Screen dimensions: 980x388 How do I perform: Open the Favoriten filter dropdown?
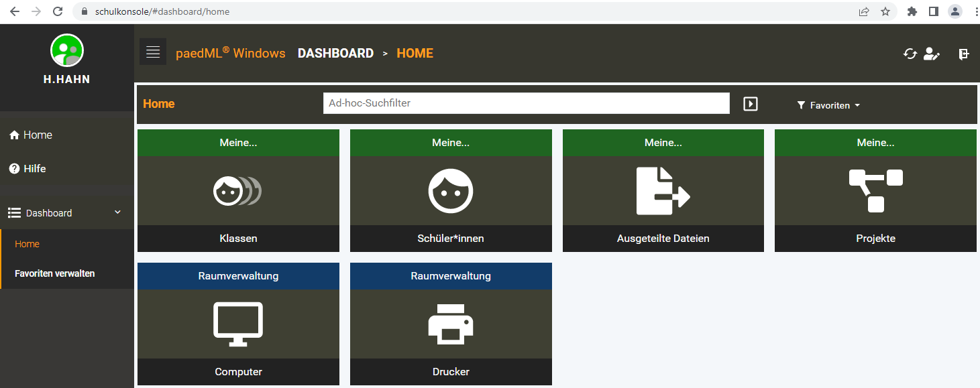pyautogui.click(x=828, y=105)
